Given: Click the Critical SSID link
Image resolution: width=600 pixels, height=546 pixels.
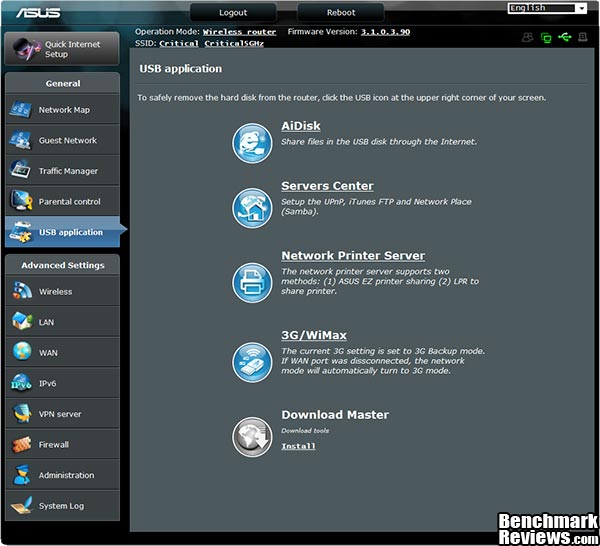Looking at the screenshot, I should [179, 44].
